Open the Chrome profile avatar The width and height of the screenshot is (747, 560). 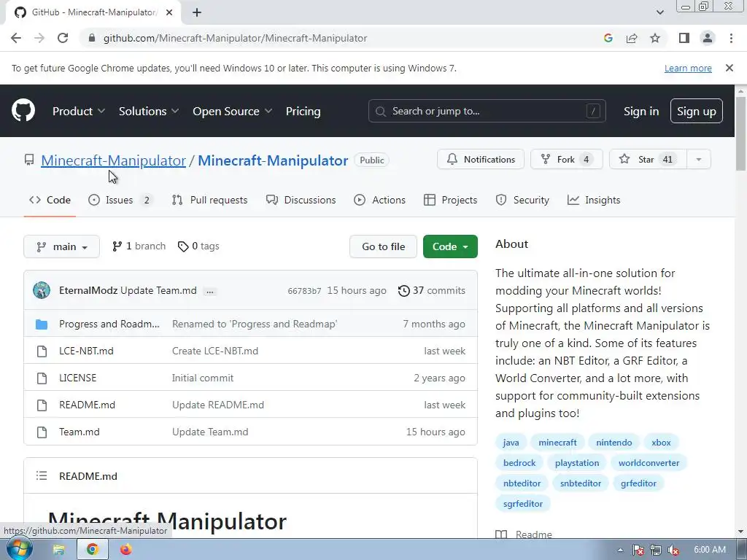click(x=708, y=38)
